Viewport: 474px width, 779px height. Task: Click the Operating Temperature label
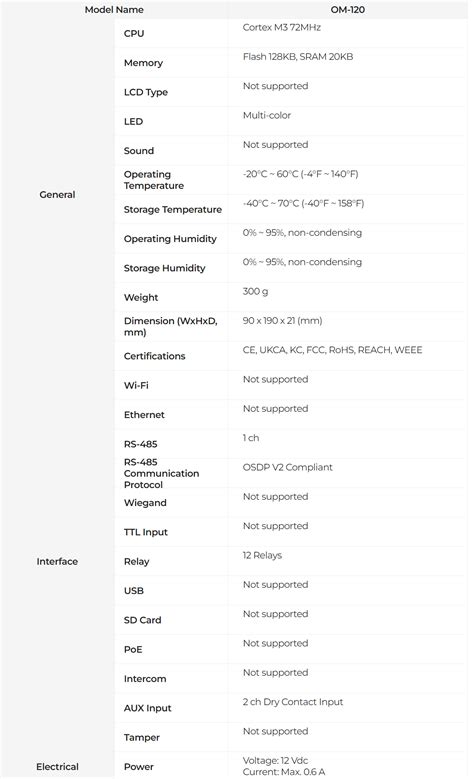(x=154, y=180)
